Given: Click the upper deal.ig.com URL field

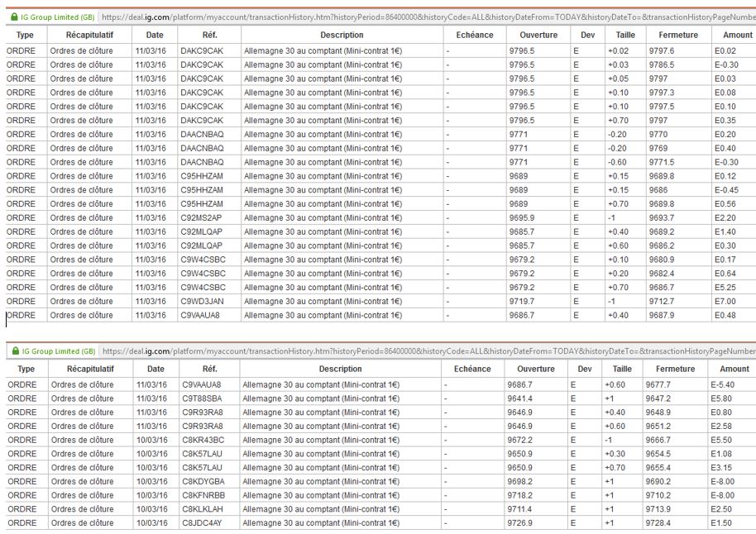Looking at the screenshot, I should click(428, 17).
